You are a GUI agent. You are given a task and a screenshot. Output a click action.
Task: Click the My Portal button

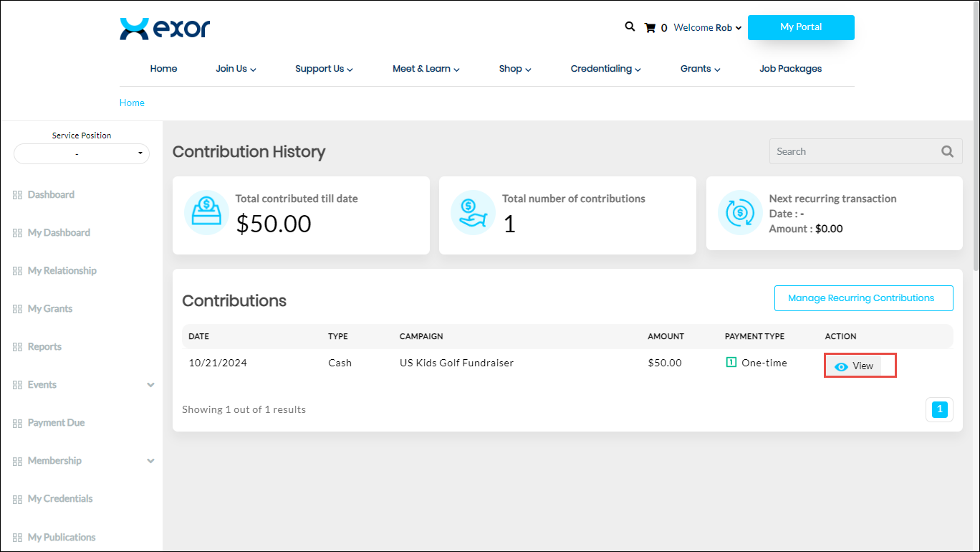pos(800,27)
